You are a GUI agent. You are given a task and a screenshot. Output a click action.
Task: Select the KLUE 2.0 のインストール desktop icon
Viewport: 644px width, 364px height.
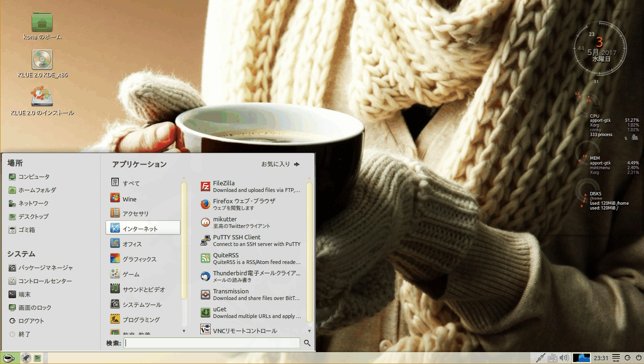point(42,101)
